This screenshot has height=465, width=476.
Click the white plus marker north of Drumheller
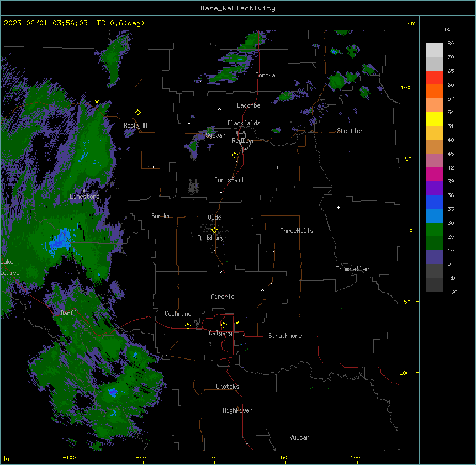pos(338,207)
